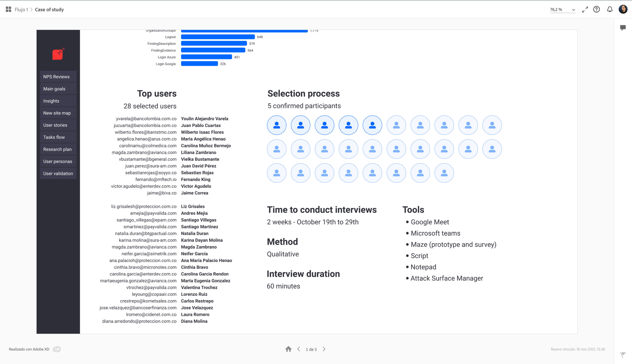Enter fullscreen with the expand arrows icon
The width and height of the screenshot is (632, 364).
point(585,10)
